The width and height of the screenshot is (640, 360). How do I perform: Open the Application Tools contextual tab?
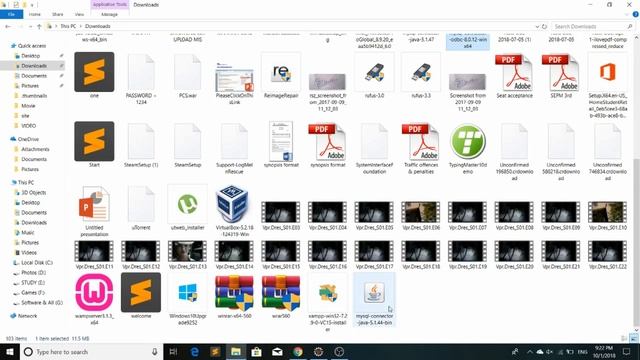pos(109,4)
